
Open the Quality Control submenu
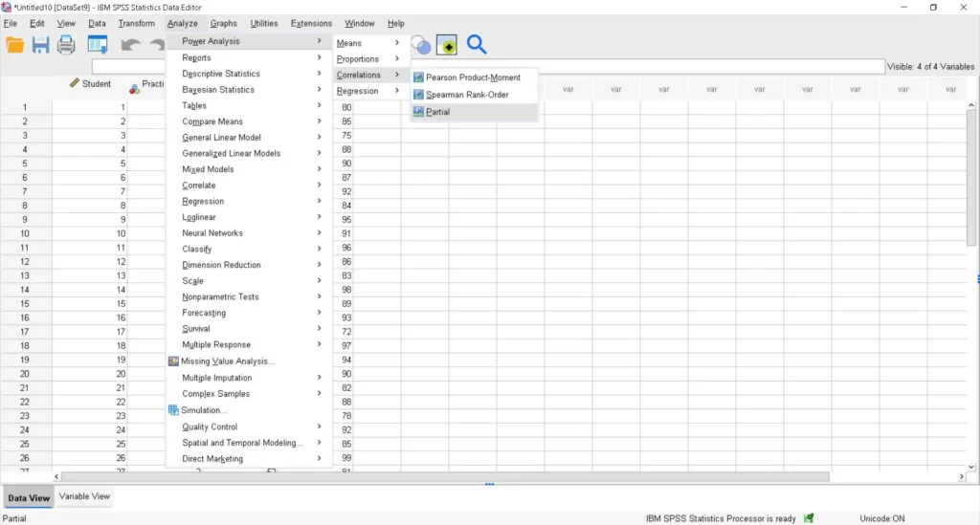click(x=248, y=427)
